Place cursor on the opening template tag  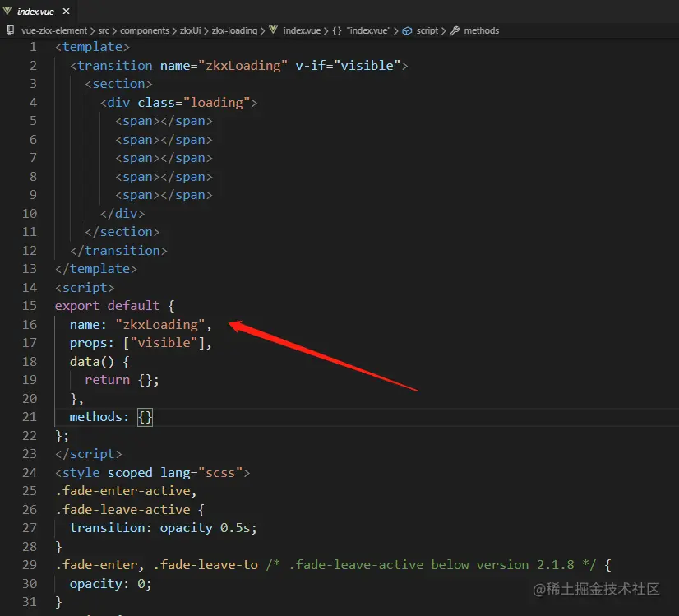click(92, 47)
